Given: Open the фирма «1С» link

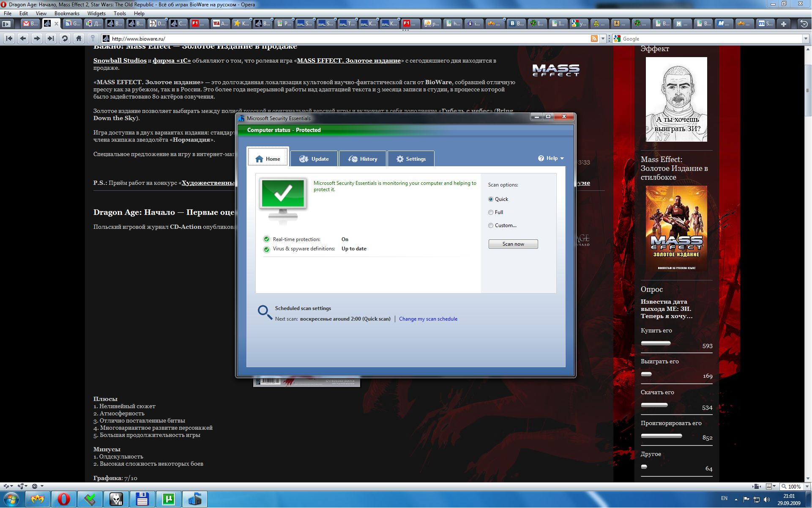Looking at the screenshot, I should 172,60.
